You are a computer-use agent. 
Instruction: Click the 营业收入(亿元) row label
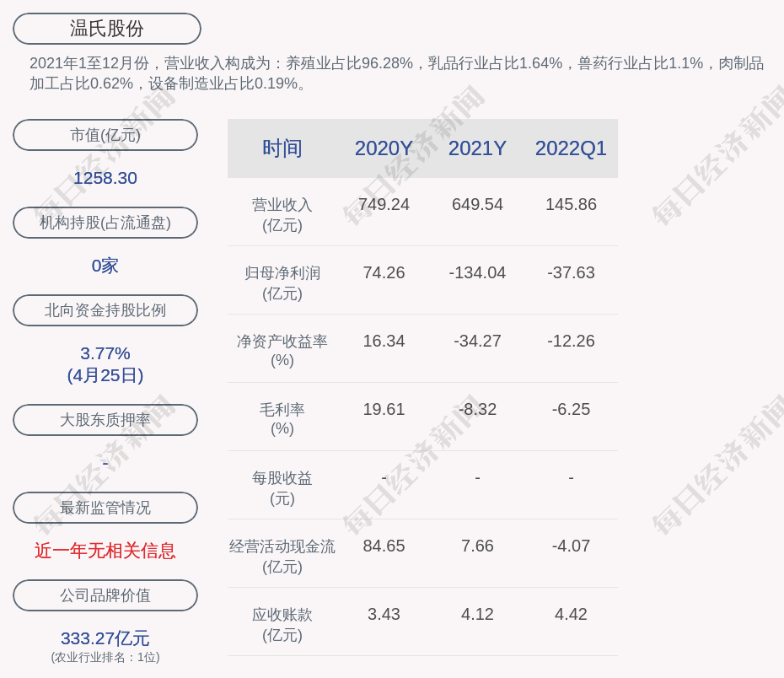282,215
